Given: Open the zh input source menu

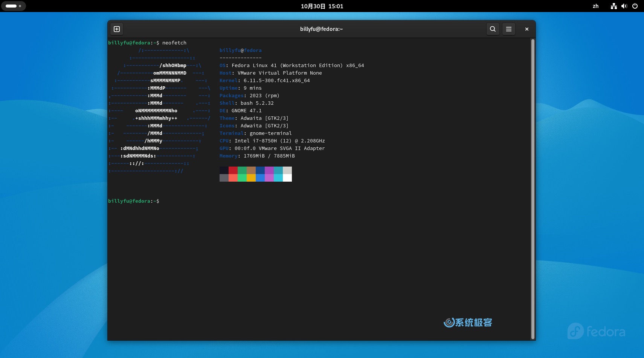Looking at the screenshot, I should [x=595, y=6].
